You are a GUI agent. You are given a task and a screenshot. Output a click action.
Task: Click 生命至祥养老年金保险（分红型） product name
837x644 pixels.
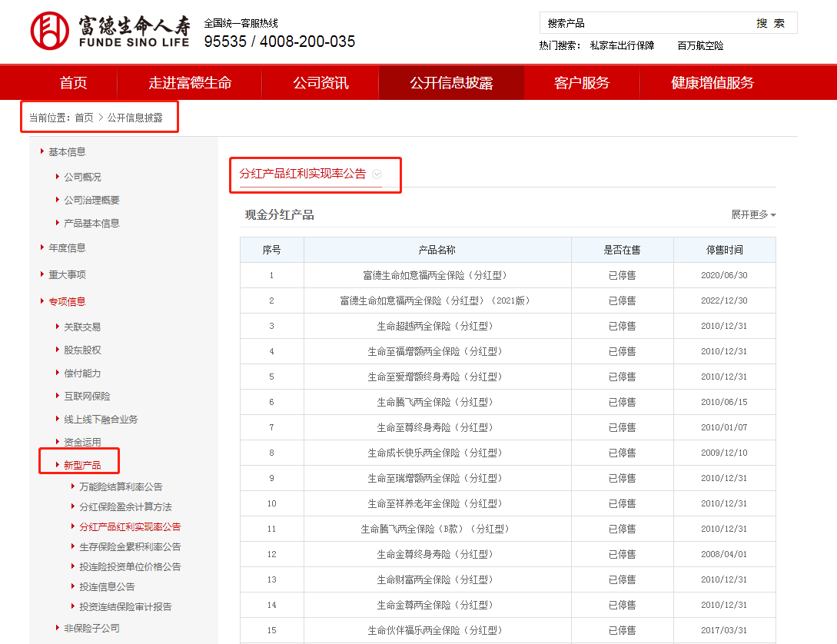[x=434, y=503]
